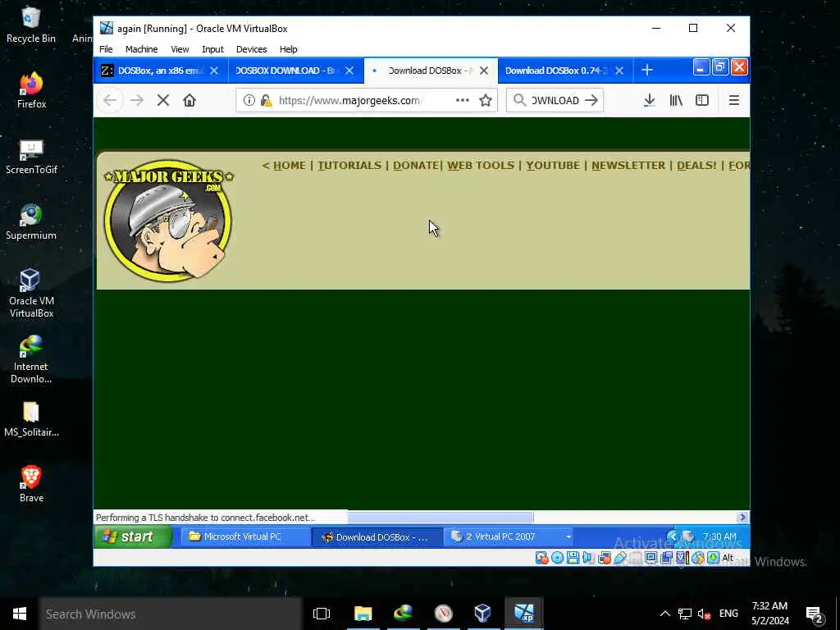Image resolution: width=840 pixels, height=630 pixels.
Task: Open the TUTORIALS link
Action: [349, 166]
